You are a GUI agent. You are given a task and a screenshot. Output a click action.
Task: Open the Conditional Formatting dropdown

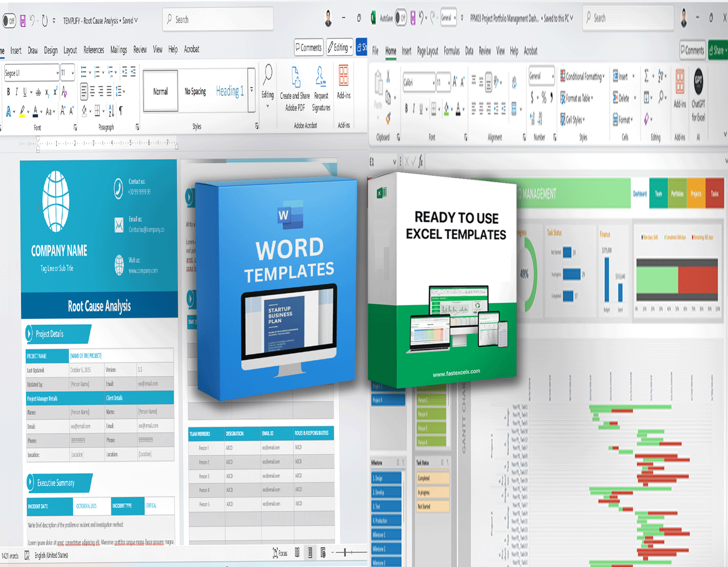pyautogui.click(x=583, y=76)
